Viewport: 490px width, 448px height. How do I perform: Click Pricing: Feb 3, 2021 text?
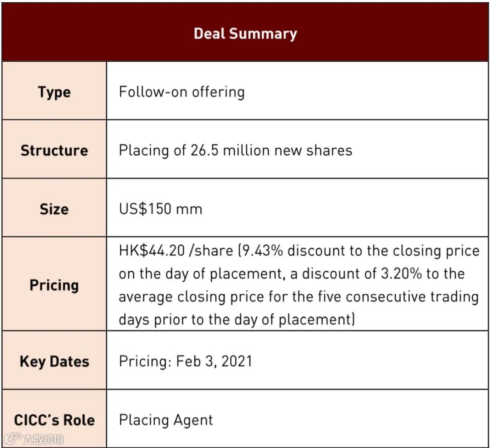185,361
